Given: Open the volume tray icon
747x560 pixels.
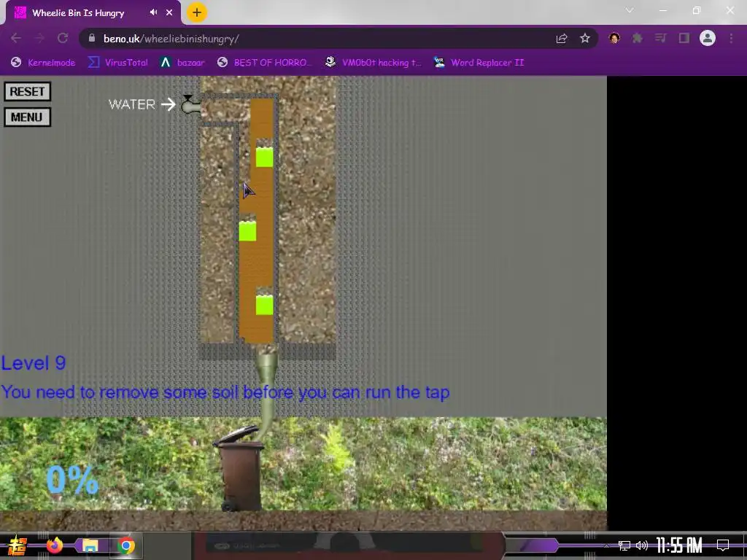Looking at the screenshot, I should [x=642, y=545].
